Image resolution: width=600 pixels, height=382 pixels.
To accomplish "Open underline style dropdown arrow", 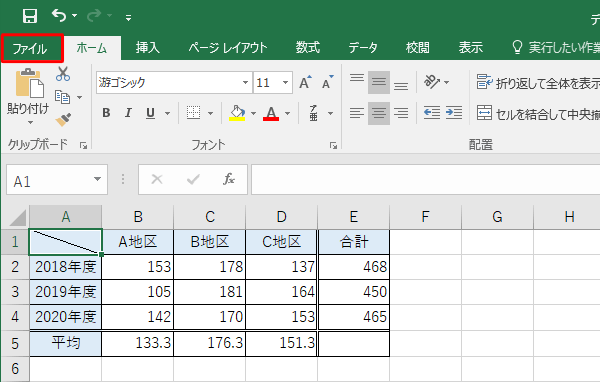I will [x=167, y=113].
